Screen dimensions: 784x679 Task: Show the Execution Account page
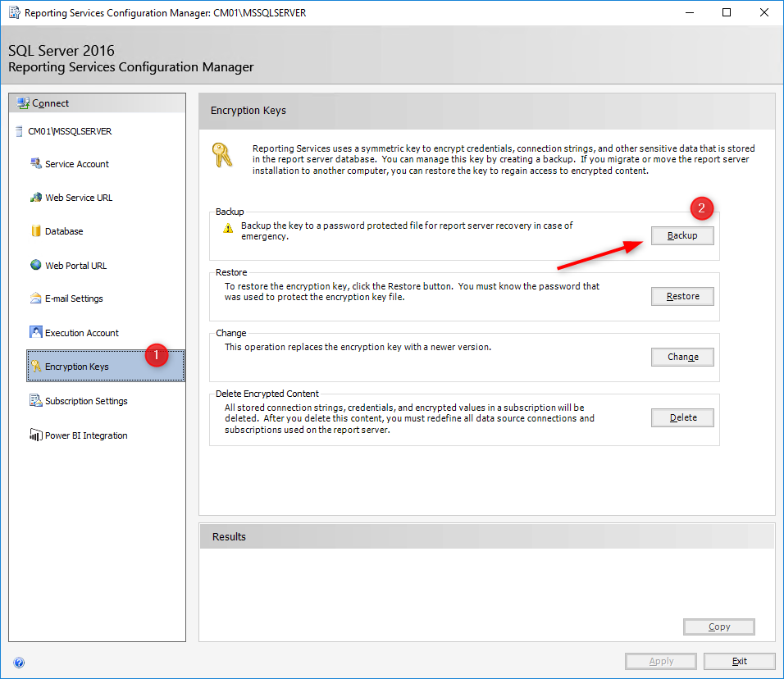click(x=82, y=332)
